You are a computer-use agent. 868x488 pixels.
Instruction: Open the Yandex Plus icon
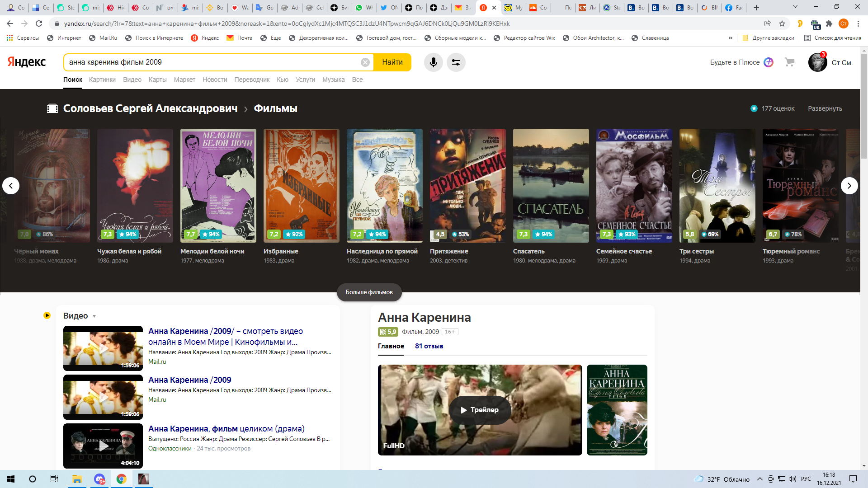769,62
